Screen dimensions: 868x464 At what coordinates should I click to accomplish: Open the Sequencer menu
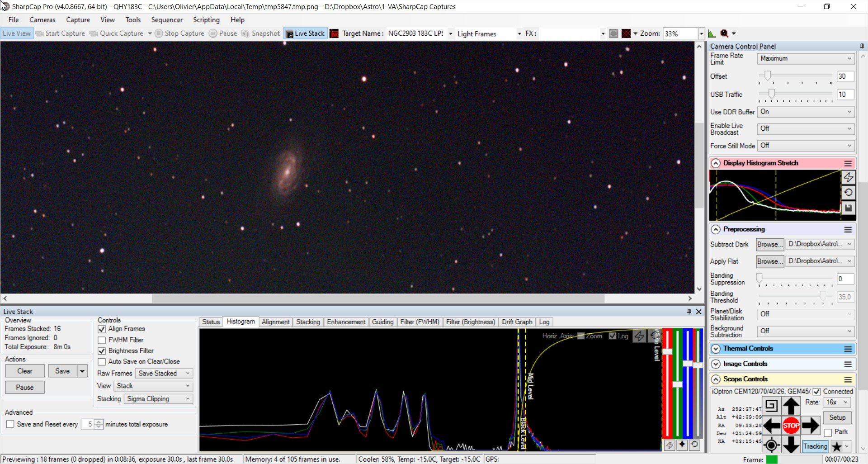coord(167,20)
